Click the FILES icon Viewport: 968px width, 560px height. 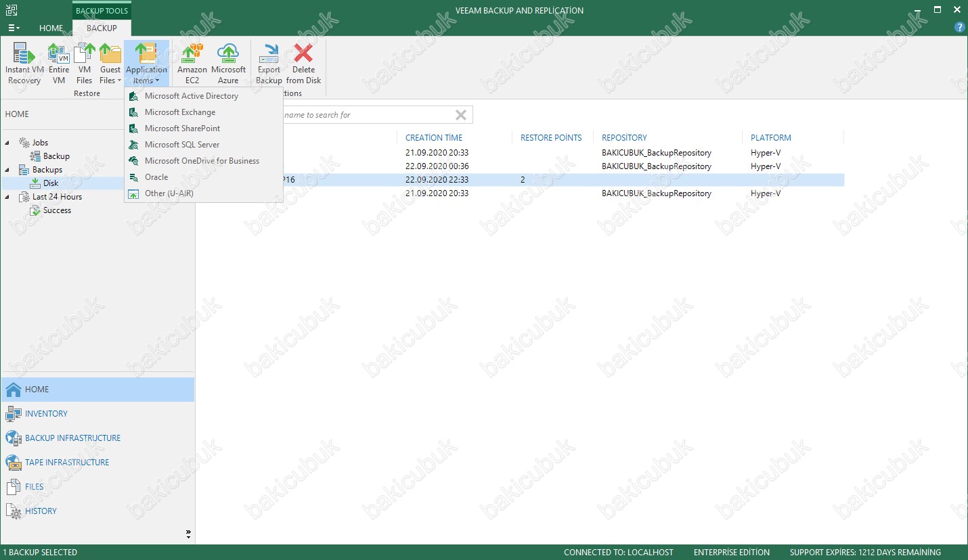[14, 487]
